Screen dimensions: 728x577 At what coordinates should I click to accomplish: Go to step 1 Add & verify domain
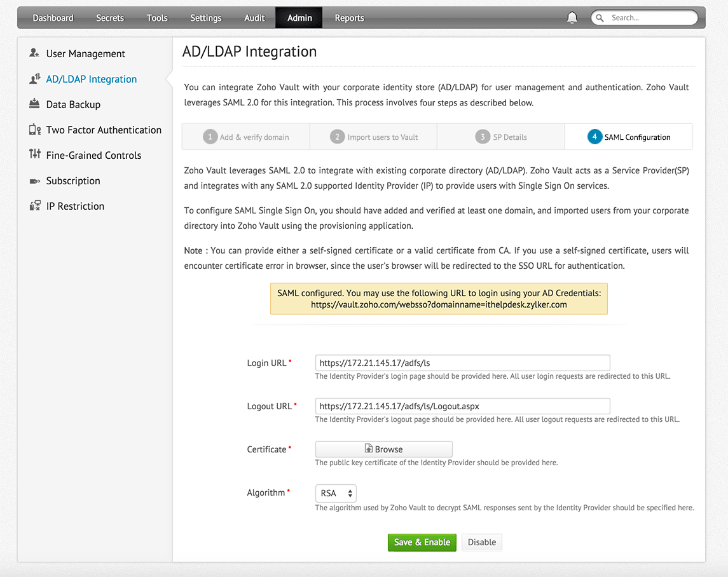point(246,137)
